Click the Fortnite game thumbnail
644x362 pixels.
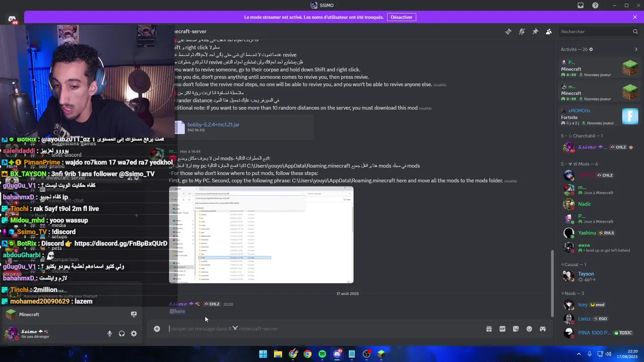(630, 116)
